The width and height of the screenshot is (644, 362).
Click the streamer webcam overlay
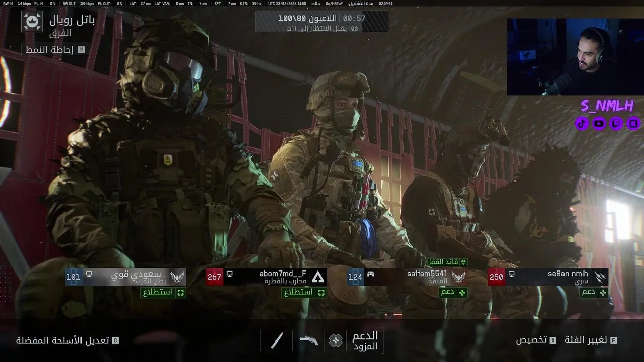[575, 57]
